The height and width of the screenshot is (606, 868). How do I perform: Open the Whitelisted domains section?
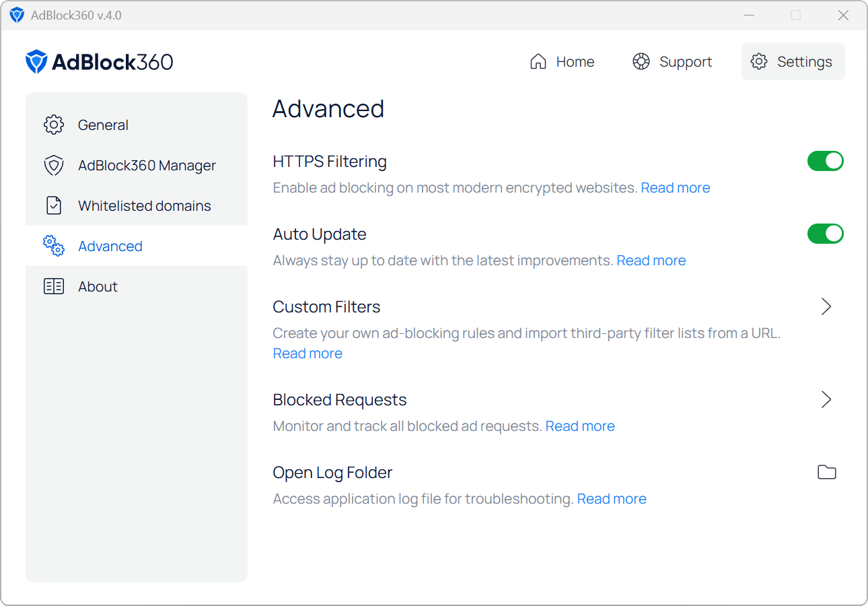pos(144,206)
